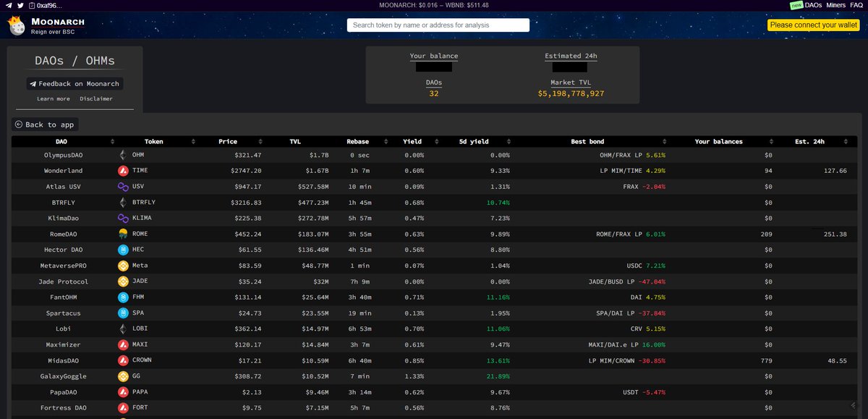Click the OHM token Ethereum icon
Image resolution: width=868 pixels, height=419 pixels.
click(x=123, y=155)
